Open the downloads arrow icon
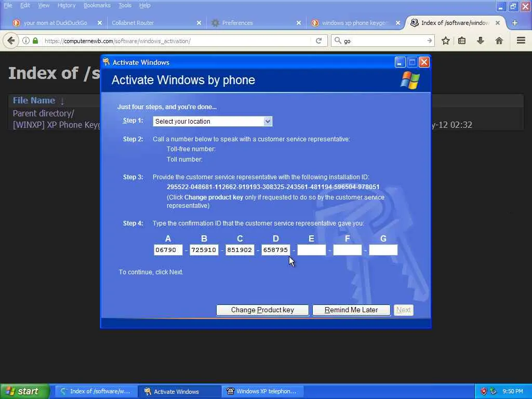The image size is (532, 399). (x=481, y=41)
